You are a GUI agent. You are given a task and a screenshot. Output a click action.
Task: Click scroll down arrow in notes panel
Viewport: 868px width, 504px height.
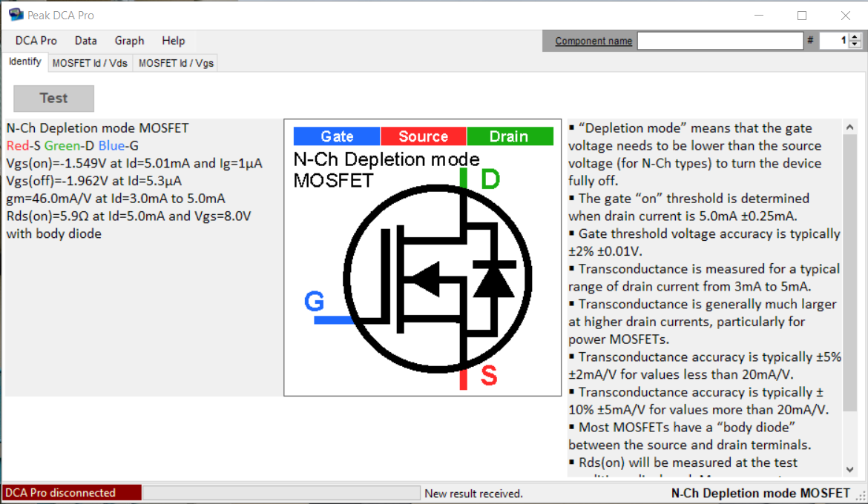coord(849,469)
